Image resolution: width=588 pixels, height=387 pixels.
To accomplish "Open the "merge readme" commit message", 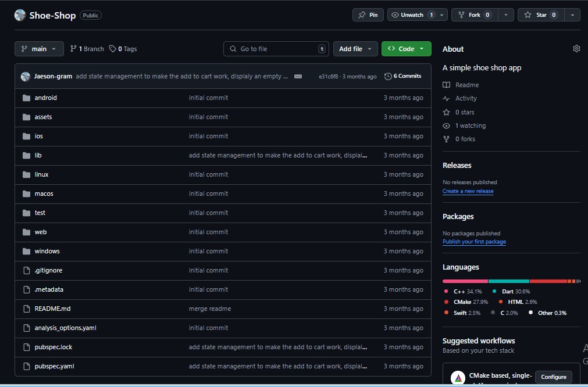I will pos(210,309).
